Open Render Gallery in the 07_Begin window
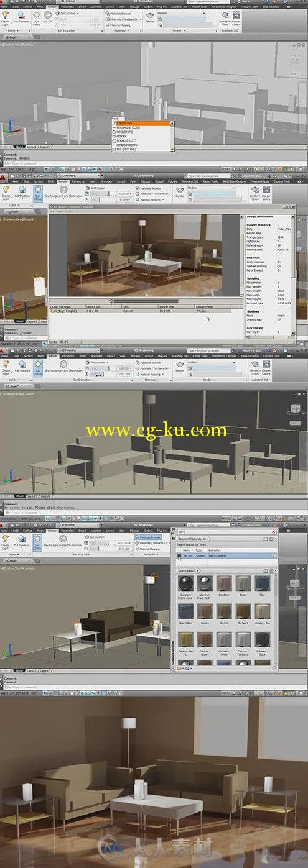This screenshot has height=868, width=308. tap(266, 193)
